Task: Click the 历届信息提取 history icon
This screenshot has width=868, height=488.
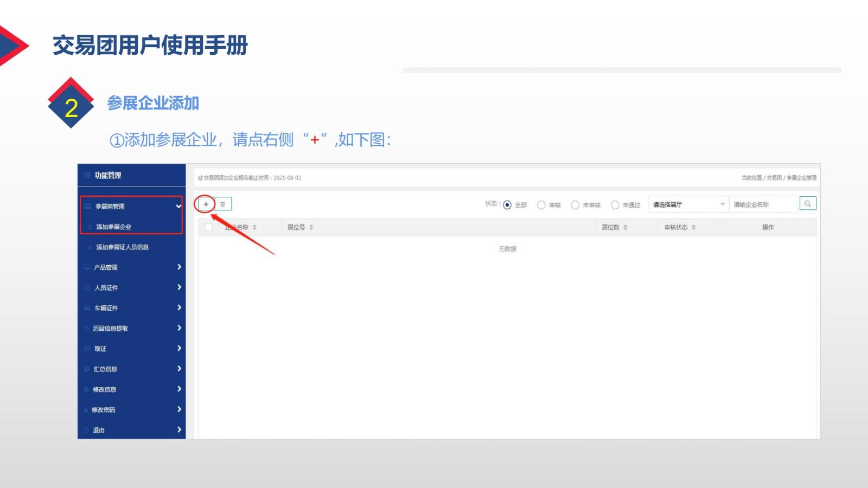Action: point(87,329)
